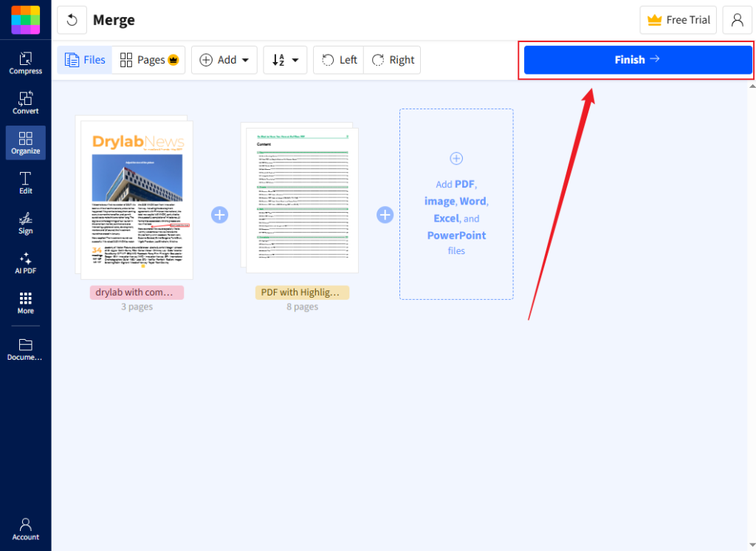
Task: Click the back arrow next to Merge
Action: [71, 20]
